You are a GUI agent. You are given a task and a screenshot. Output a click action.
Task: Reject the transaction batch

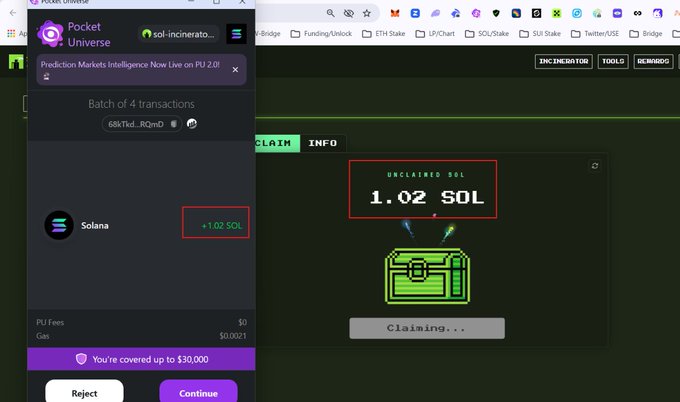click(x=84, y=391)
